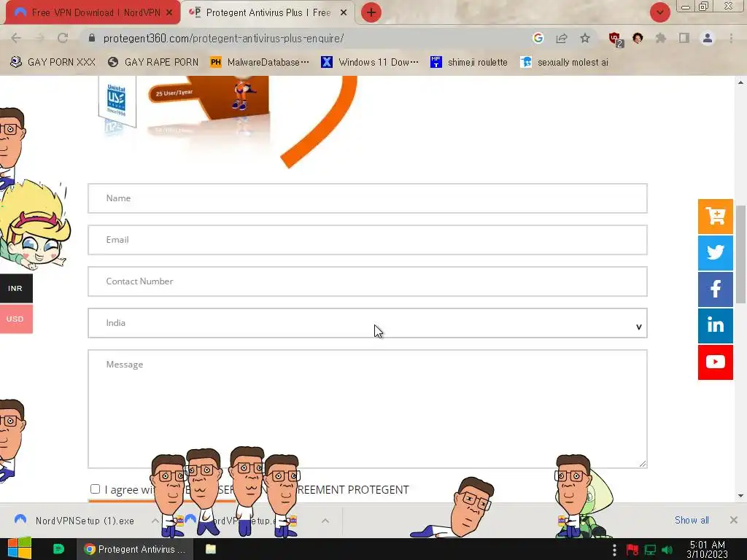Close the downloads bar
This screenshot has width=747, height=560.
pyautogui.click(x=734, y=520)
